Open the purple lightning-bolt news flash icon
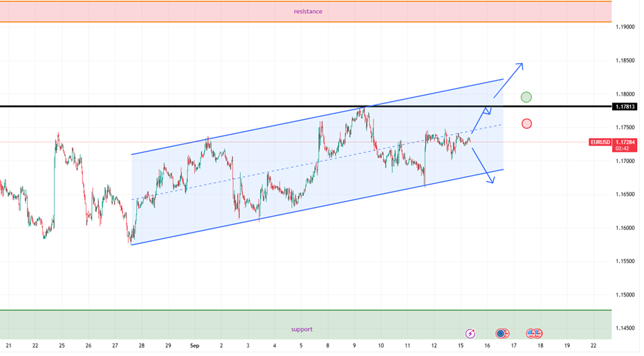The image size is (644, 356). [x=470, y=333]
